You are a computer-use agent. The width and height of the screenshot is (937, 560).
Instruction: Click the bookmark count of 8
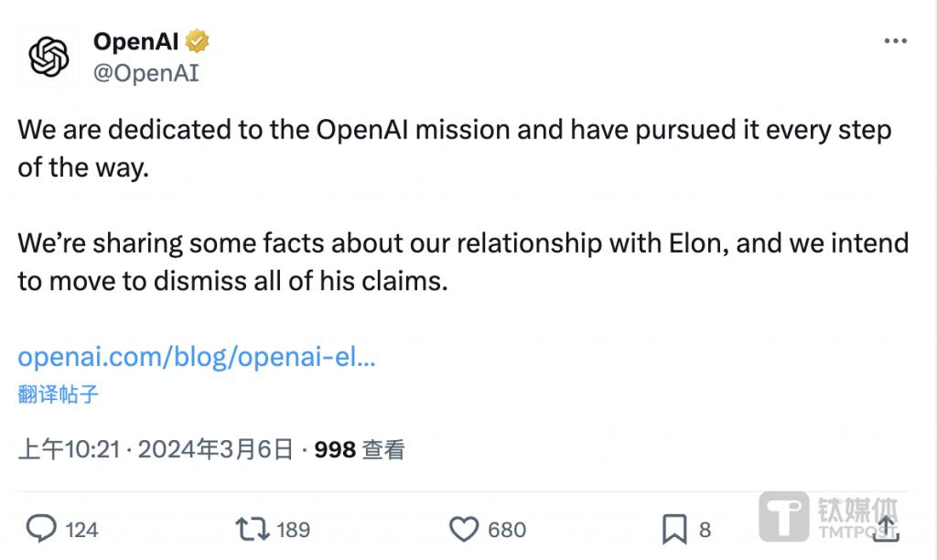tap(705, 529)
